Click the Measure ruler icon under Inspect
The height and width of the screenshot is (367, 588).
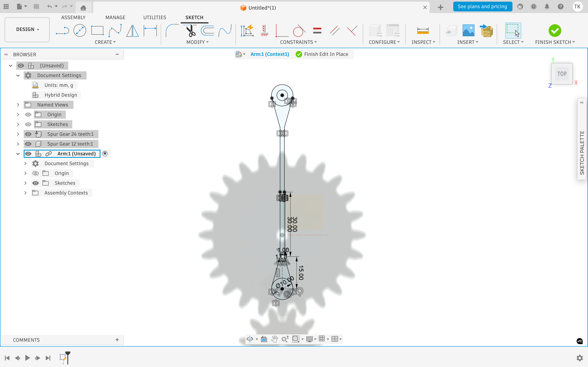(x=423, y=31)
